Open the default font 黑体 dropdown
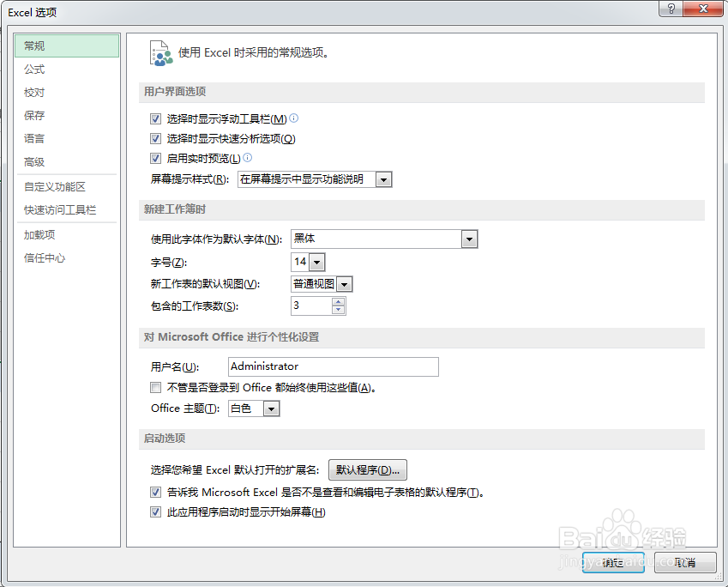Viewport: 728px width, 587px height. pos(469,239)
